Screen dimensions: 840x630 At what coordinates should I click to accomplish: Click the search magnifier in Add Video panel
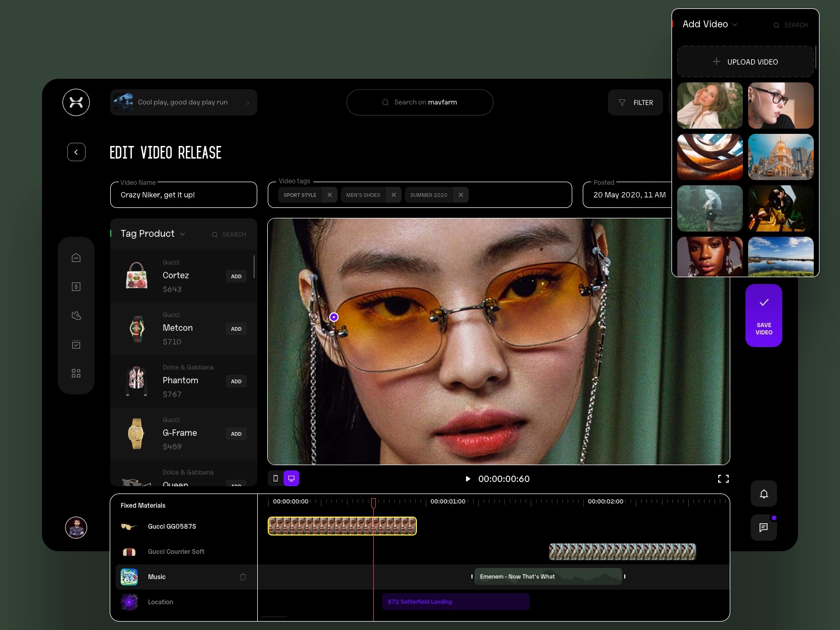tap(776, 25)
